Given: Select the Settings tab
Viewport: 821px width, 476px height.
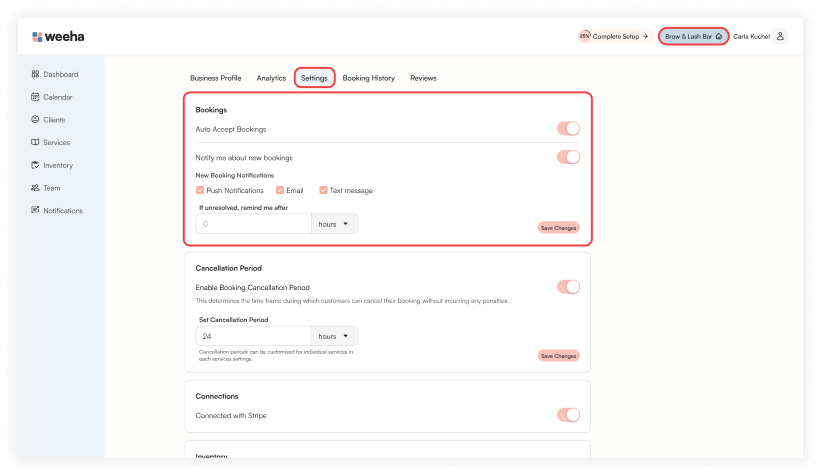Looking at the screenshot, I should click(314, 78).
